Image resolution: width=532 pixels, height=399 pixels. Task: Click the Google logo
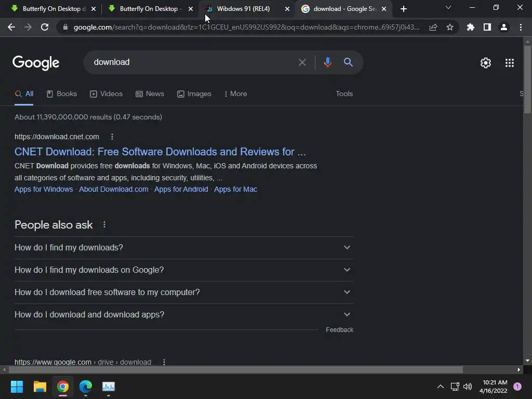[x=36, y=63]
